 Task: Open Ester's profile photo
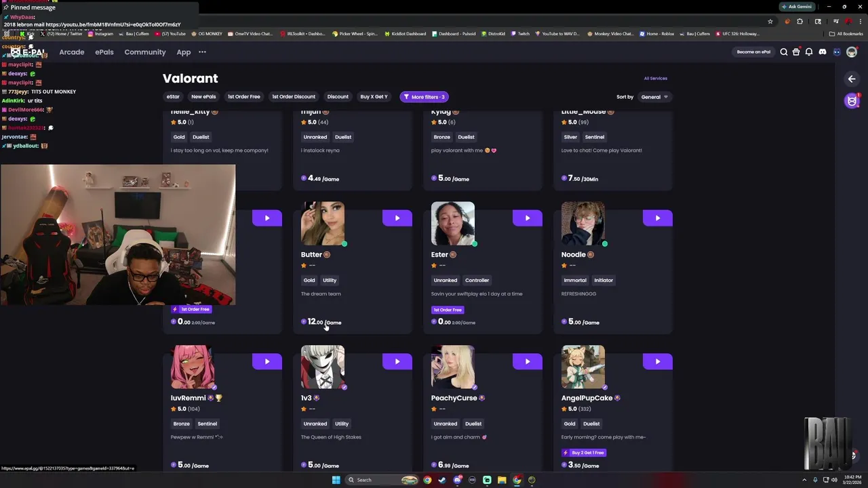pyautogui.click(x=453, y=224)
